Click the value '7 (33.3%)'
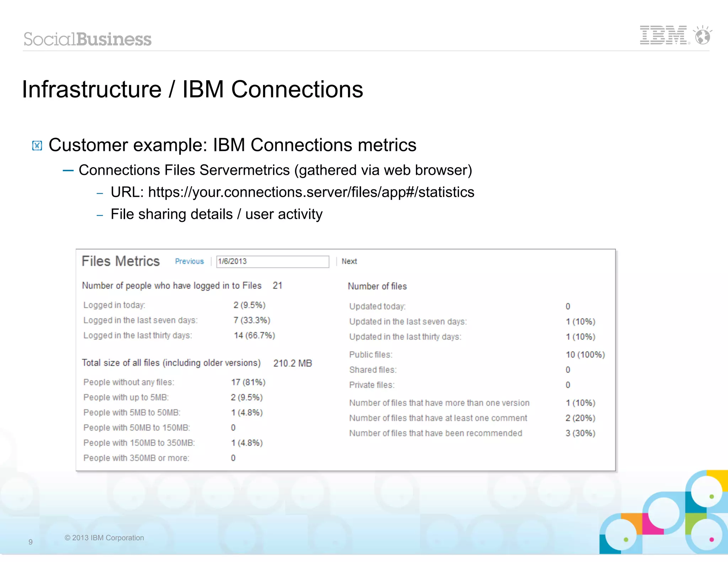The height and width of the screenshot is (562, 728). (x=252, y=320)
